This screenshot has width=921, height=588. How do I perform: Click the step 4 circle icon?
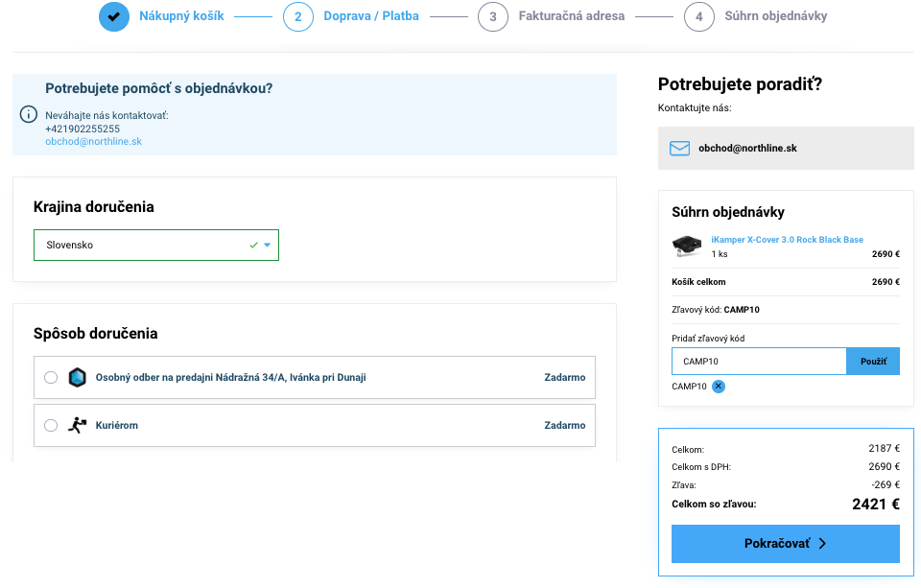[x=699, y=16]
